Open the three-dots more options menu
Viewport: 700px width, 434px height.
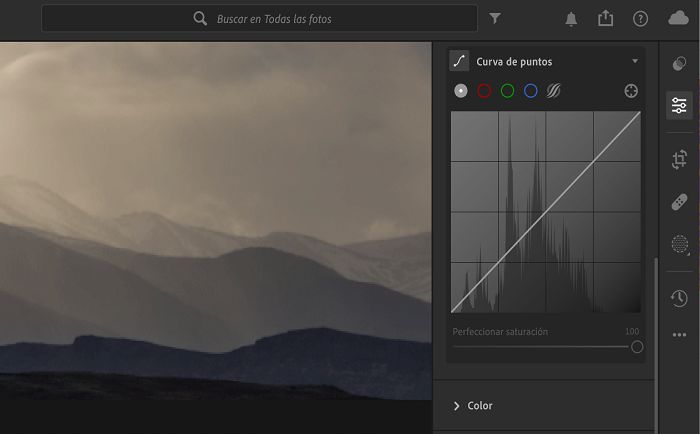pos(679,335)
